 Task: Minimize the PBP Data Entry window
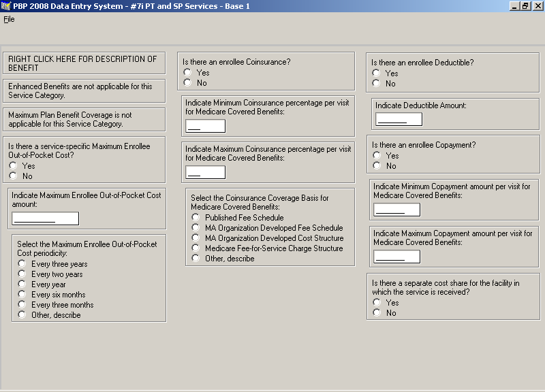(x=514, y=6)
